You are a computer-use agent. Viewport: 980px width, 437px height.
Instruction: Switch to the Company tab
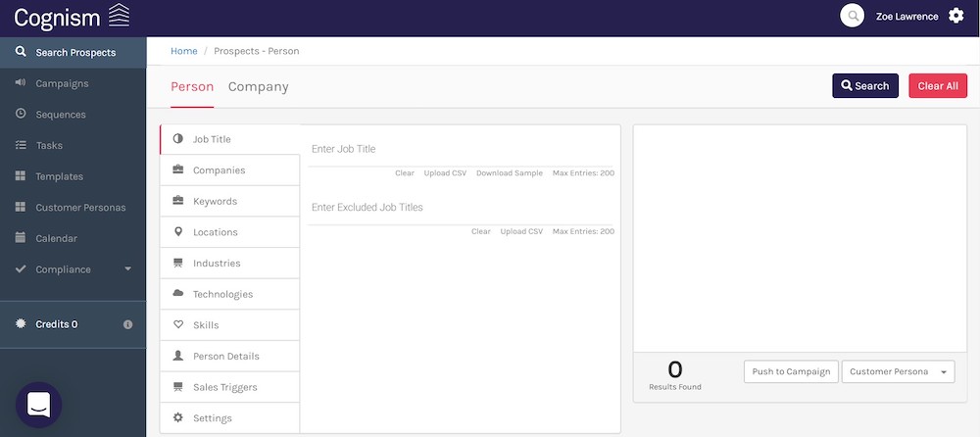[x=258, y=87]
